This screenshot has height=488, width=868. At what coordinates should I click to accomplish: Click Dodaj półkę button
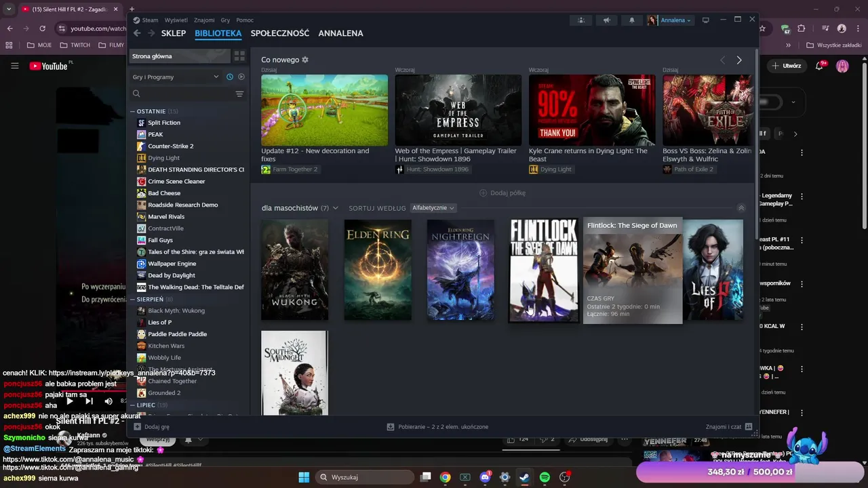pyautogui.click(x=502, y=193)
